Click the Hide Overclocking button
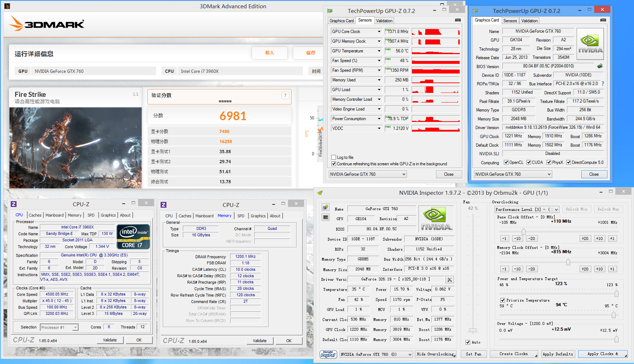Viewport: 634px width, 364px height. click(x=435, y=354)
